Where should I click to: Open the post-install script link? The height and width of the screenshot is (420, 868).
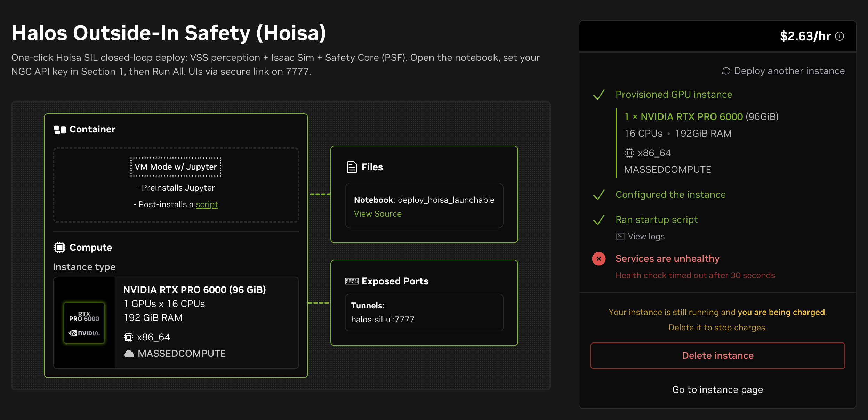(x=207, y=204)
